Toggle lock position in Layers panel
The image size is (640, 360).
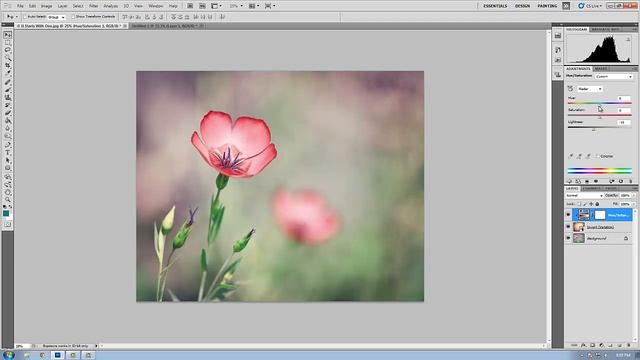[591, 204]
